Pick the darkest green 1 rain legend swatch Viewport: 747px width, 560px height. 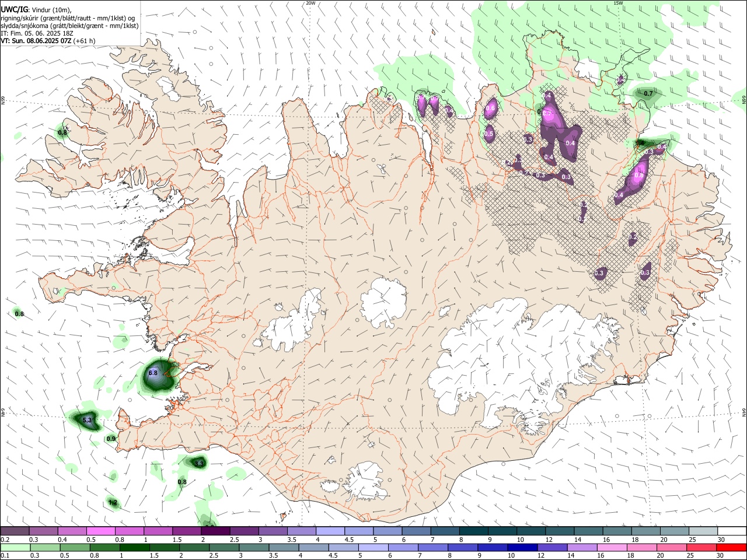(134, 547)
